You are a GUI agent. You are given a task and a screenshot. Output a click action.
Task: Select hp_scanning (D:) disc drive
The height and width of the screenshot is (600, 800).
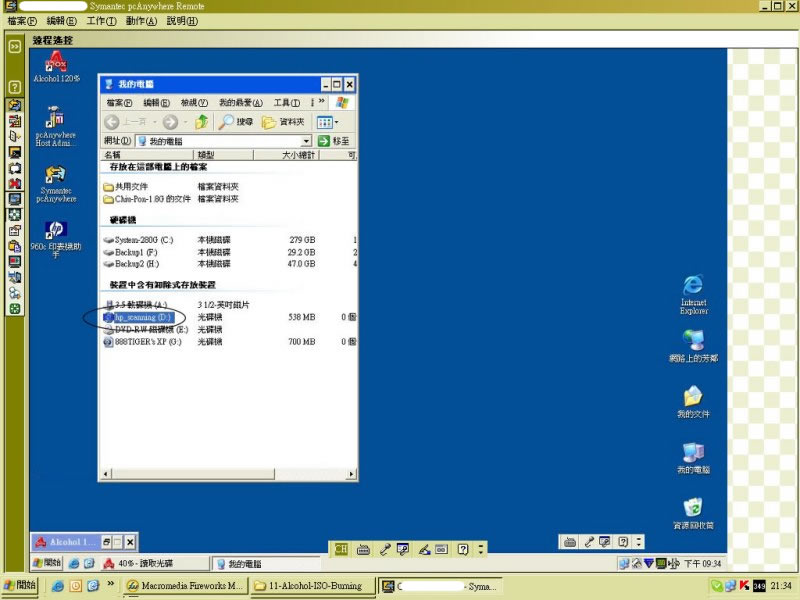(x=138, y=317)
